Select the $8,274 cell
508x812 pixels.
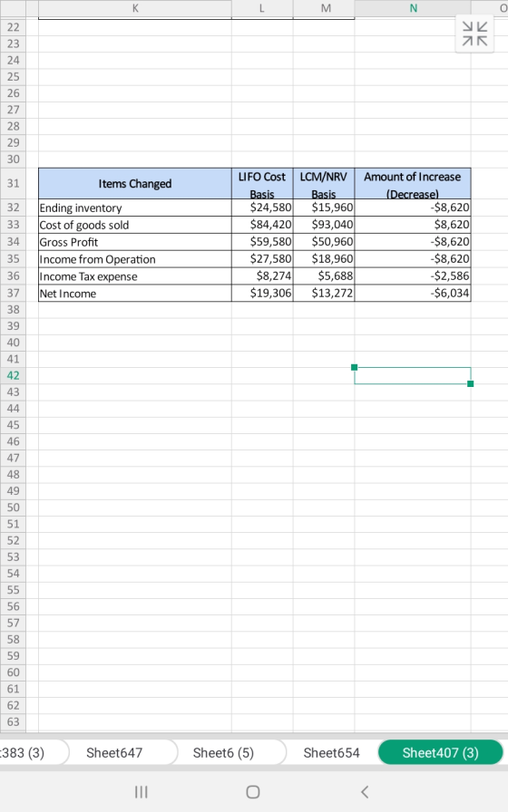pyautogui.click(x=262, y=276)
